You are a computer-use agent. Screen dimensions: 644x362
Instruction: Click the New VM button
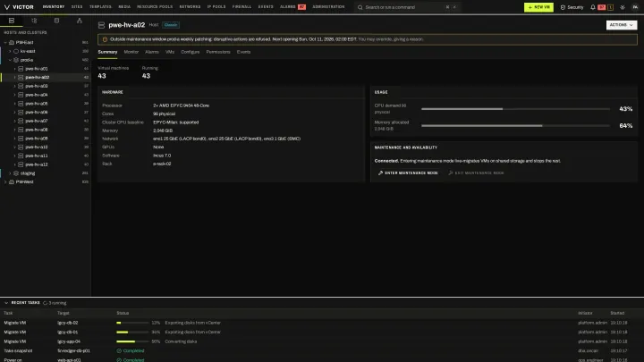coord(538,7)
